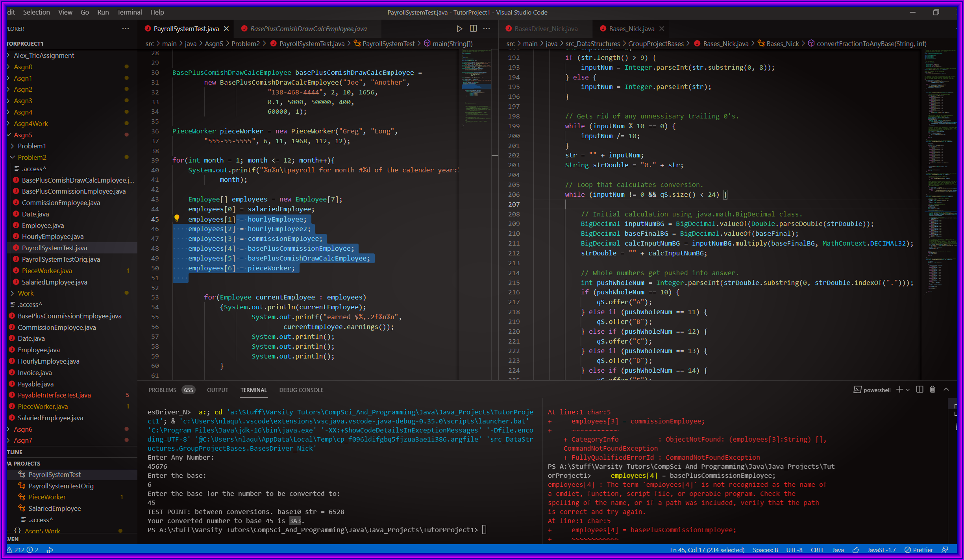Screen dimensions: 964x560
Task: Open PieceWorker entry in Java Projects
Action: point(47,497)
